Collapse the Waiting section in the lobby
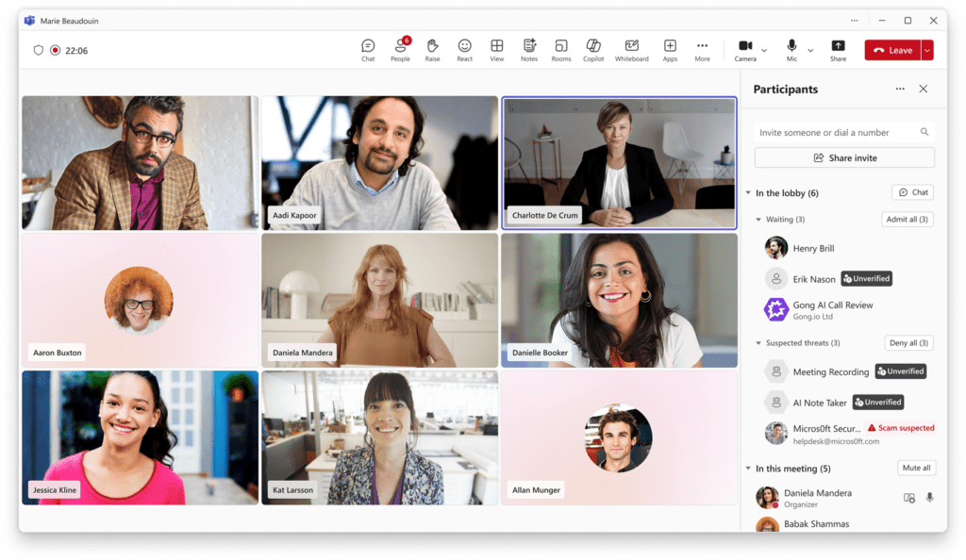The image size is (966, 560). 759,219
